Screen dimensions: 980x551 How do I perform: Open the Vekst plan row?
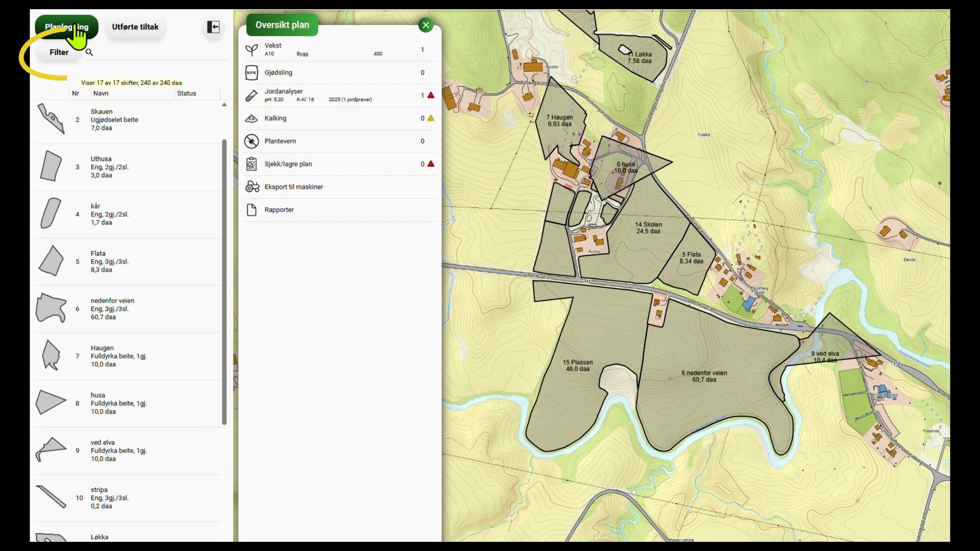(x=340, y=49)
